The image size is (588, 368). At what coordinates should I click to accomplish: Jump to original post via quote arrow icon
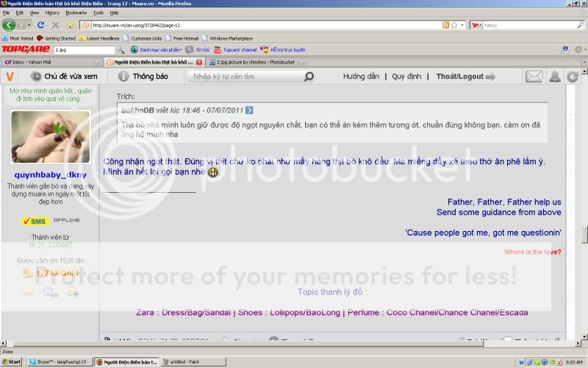249,110
